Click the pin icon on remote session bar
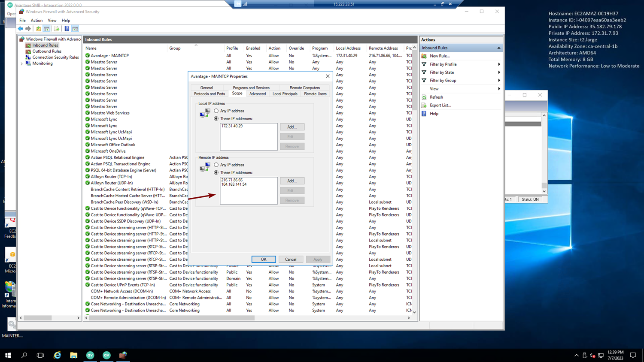This screenshot has width=644, height=362. [238, 4]
